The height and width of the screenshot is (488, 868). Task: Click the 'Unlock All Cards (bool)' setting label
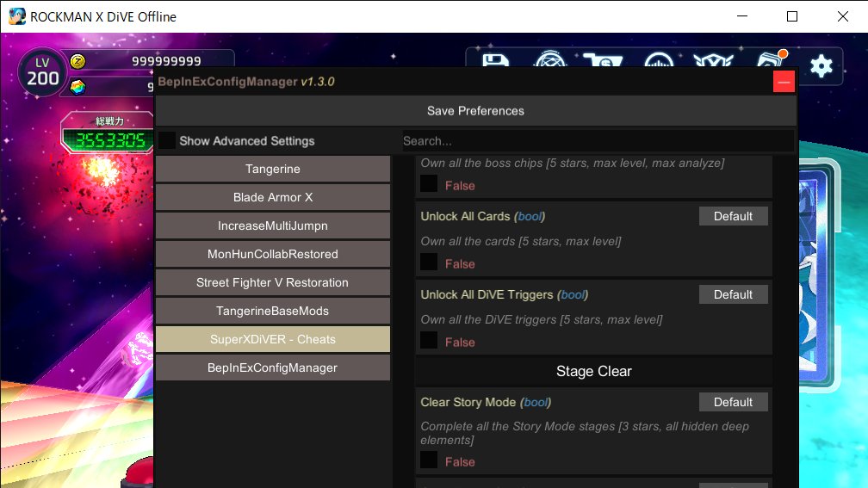click(483, 216)
